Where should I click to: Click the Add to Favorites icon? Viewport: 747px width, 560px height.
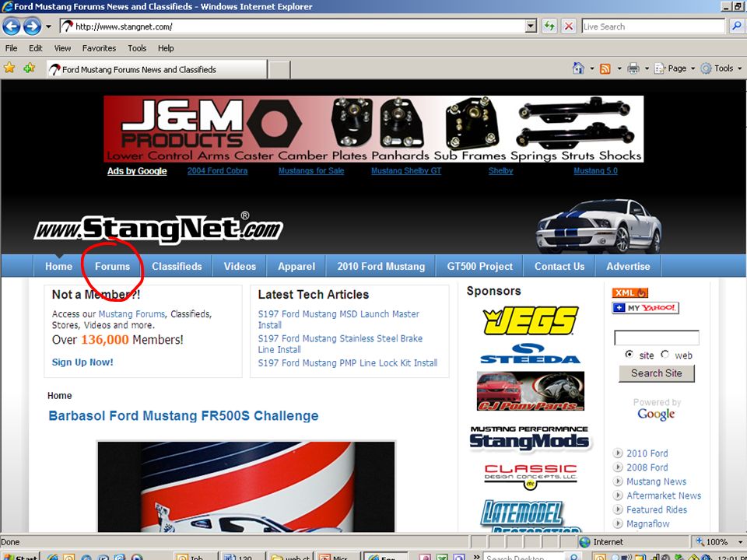point(30,68)
